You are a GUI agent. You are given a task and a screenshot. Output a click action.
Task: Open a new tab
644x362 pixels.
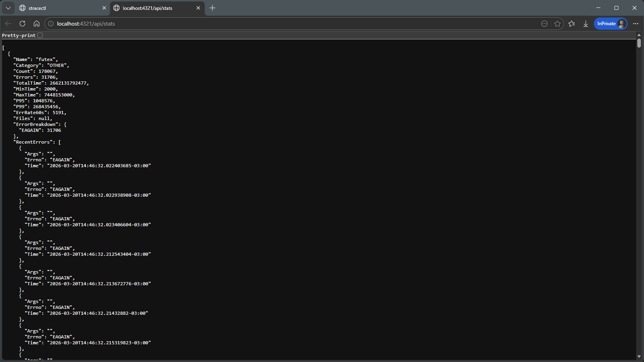(x=212, y=8)
